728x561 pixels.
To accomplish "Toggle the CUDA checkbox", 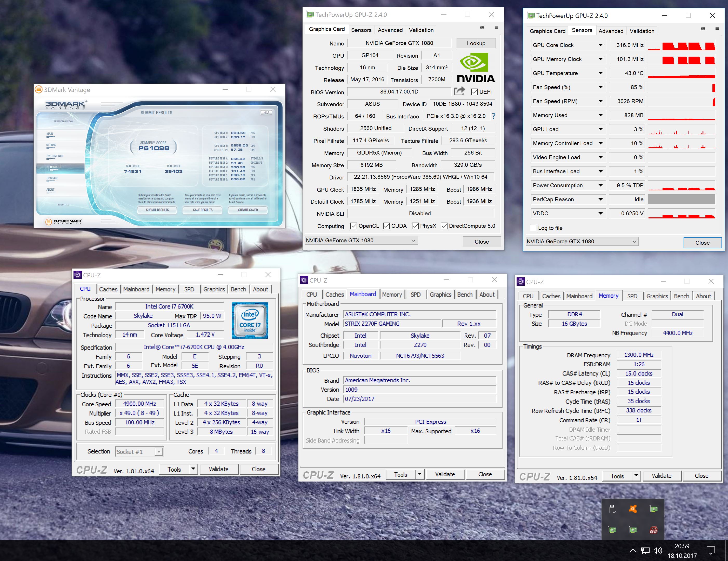I will click(386, 226).
